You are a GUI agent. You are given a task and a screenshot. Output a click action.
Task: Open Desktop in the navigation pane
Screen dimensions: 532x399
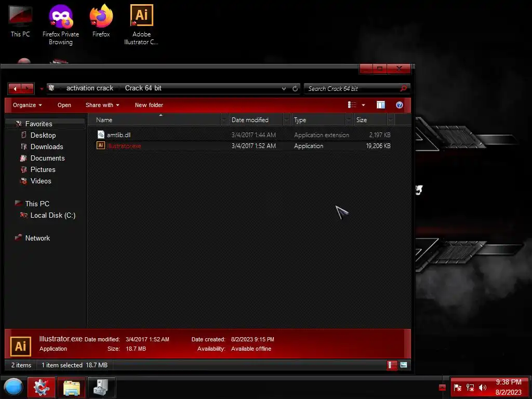point(43,136)
